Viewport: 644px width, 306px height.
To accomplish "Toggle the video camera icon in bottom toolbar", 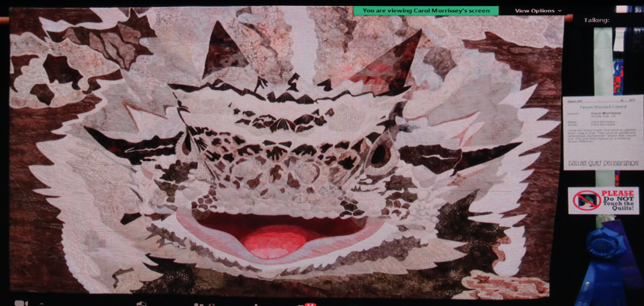I will coord(22,303).
